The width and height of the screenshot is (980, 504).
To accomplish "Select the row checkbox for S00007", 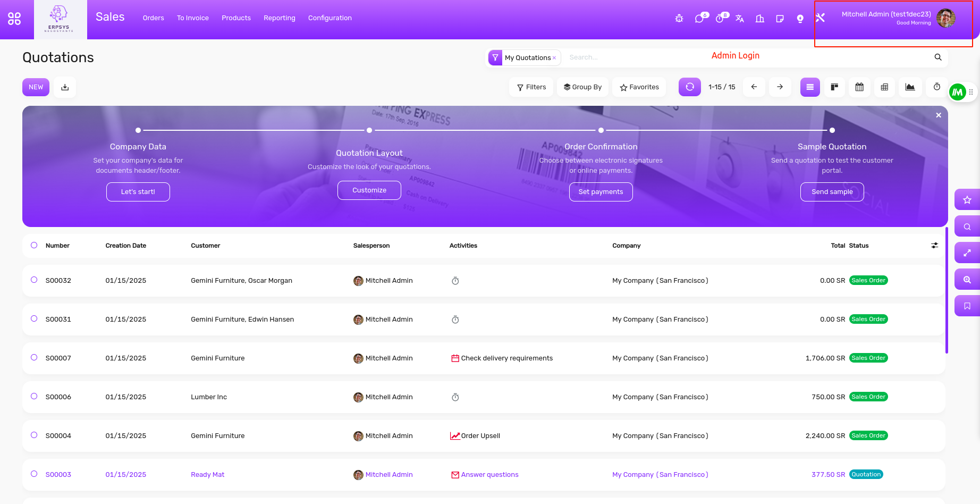I will click(34, 357).
